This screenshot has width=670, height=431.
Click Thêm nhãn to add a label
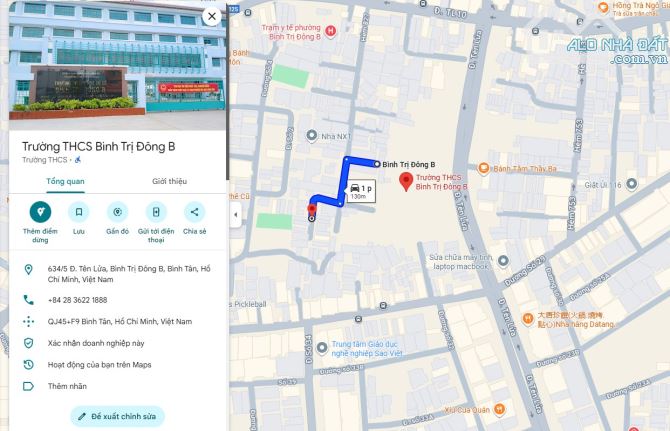(67, 386)
